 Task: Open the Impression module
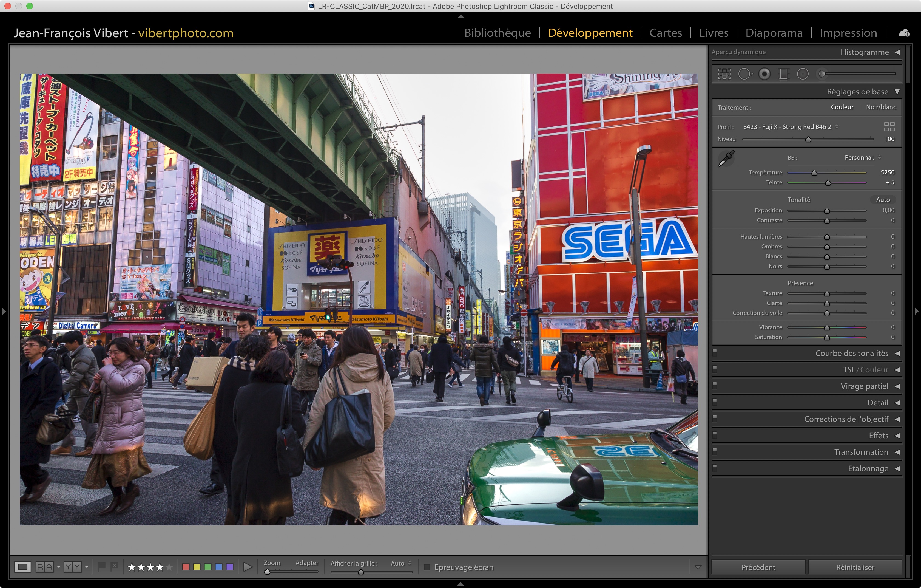point(848,33)
